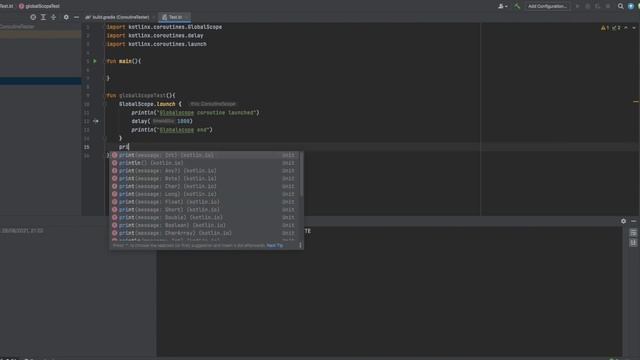Click the yellow warning stripe on editor scrollbar

pos(636,101)
